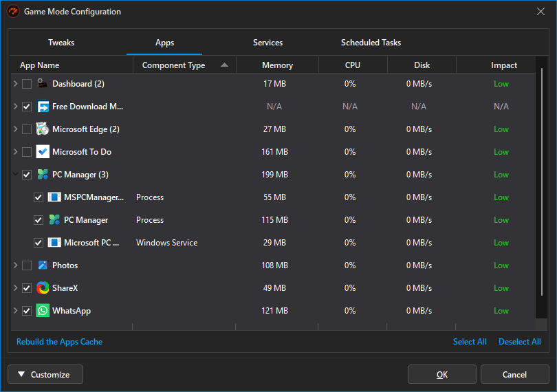
Task: Switch to the Tweaks tab
Action: [x=61, y=43]
